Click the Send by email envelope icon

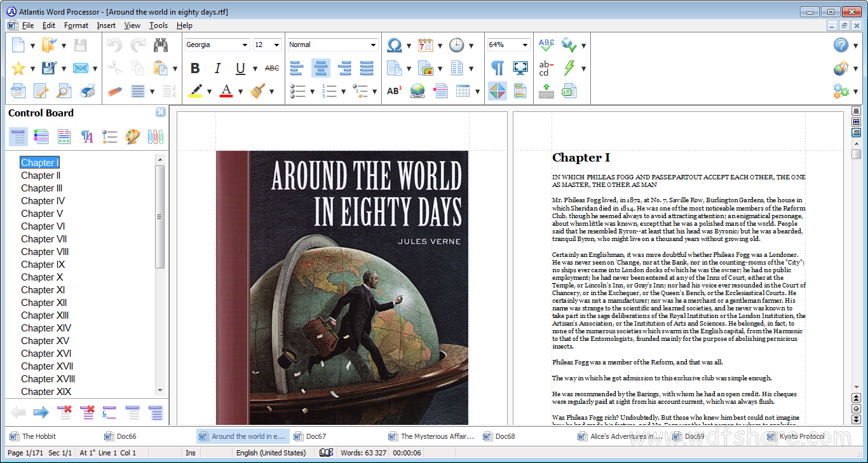tap(80, 68)
